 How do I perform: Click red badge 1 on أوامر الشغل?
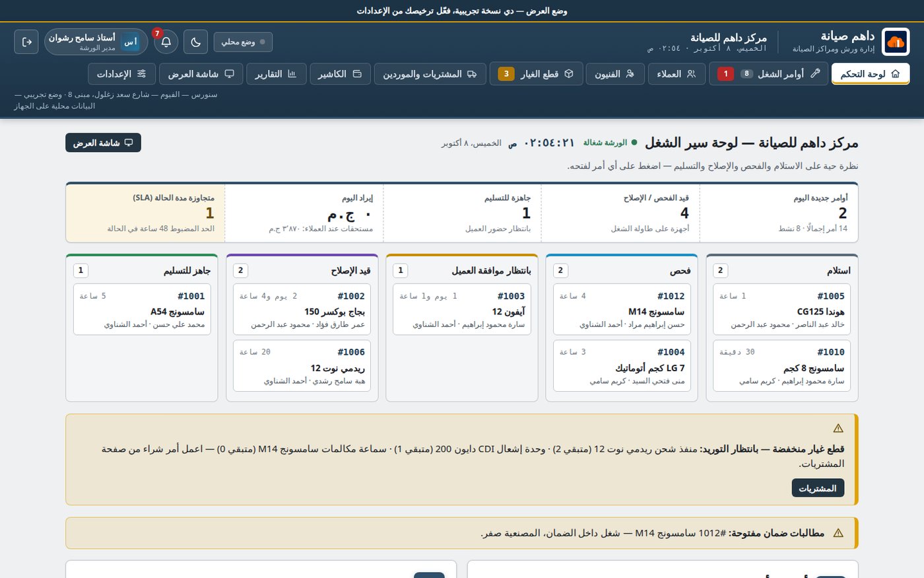[726, 74]
